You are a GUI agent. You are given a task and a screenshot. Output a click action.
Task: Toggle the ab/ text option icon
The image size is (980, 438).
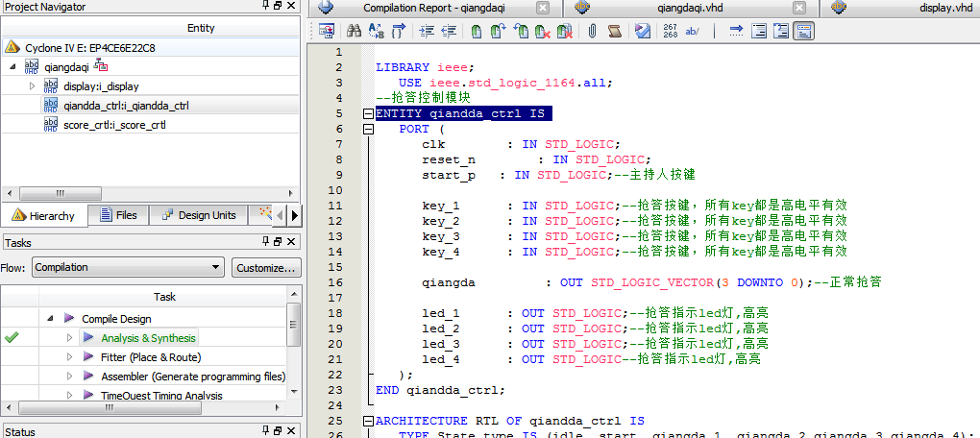692,31
